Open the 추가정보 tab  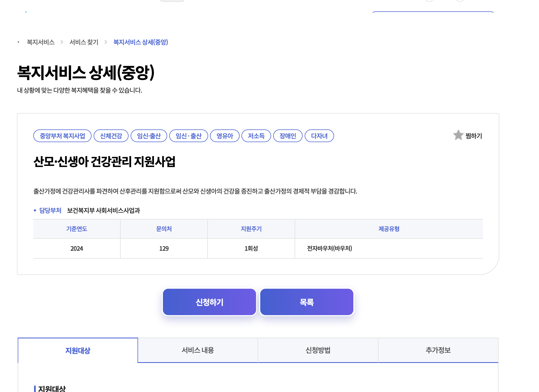(438, 350)
